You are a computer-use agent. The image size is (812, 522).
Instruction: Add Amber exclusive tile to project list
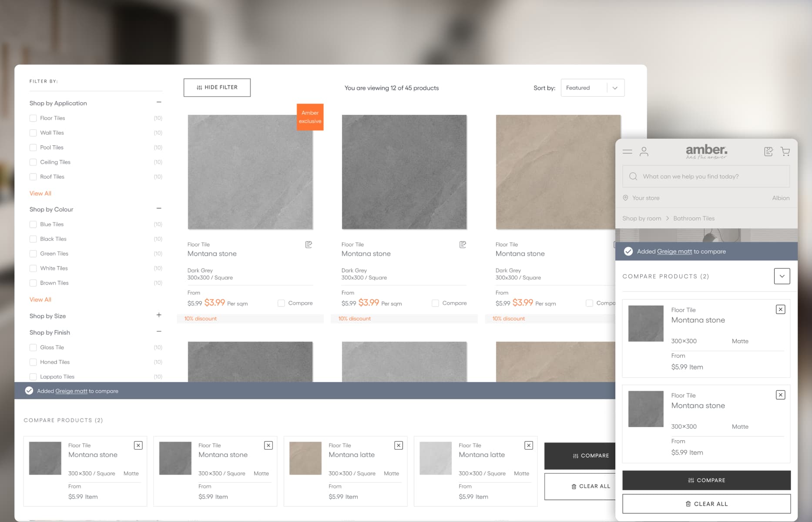(309, 245)
